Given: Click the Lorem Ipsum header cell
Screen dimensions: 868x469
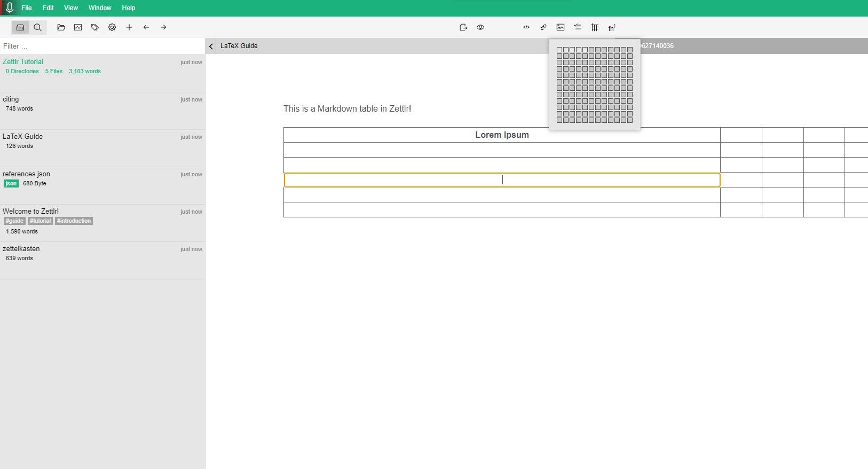Looking at the screenshot, I should [x=502, y=135].
